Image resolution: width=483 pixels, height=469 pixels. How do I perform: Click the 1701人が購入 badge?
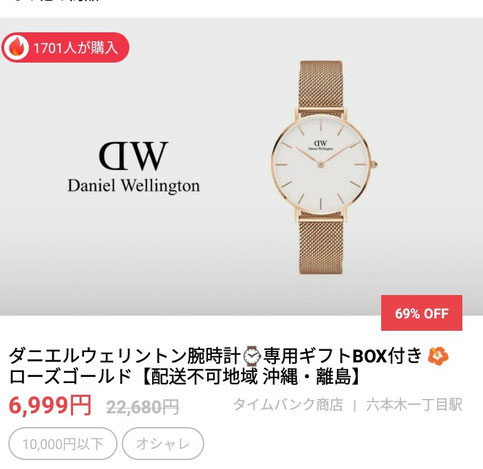point(65,47)
